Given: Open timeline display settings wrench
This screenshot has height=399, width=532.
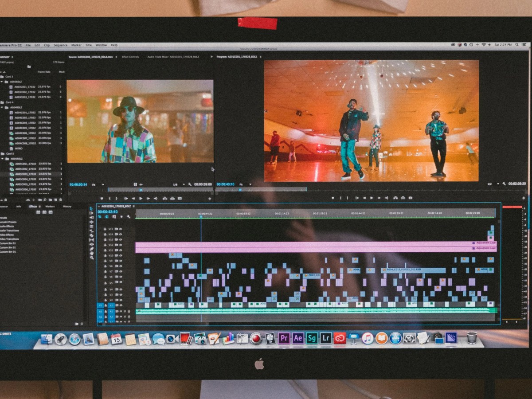Looking at the screenshot, I should click(x=129, y=217).
